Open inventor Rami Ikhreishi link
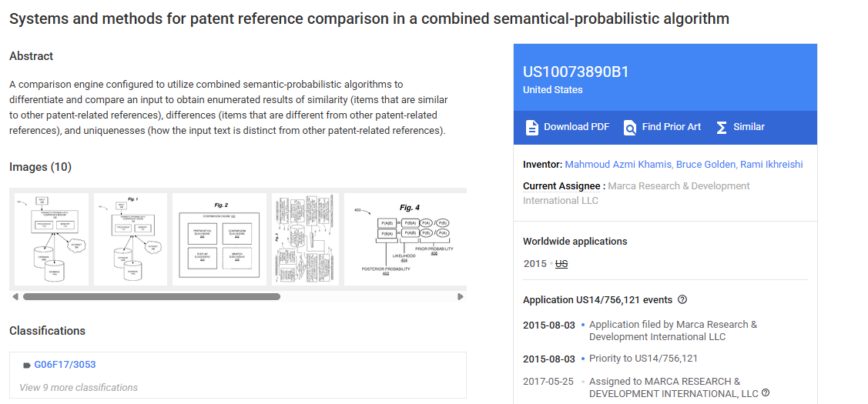This screenshot has height=404, width=868. point(772,165)
